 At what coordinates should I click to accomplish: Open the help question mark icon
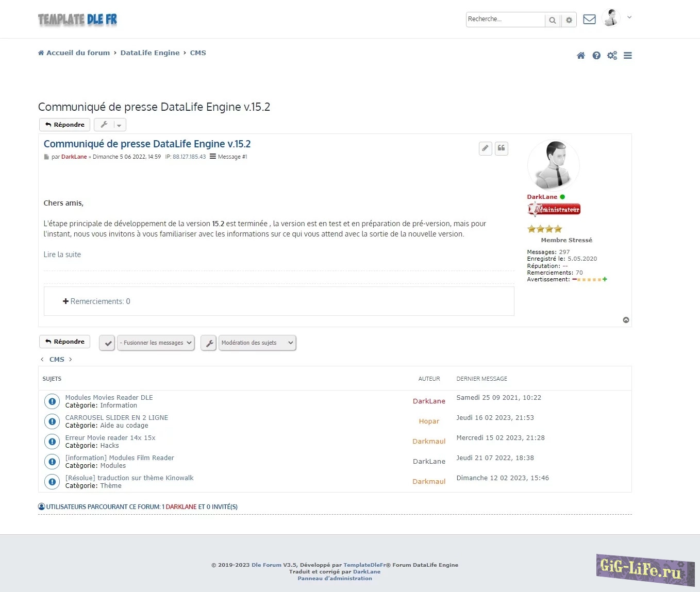pos(596,56)
